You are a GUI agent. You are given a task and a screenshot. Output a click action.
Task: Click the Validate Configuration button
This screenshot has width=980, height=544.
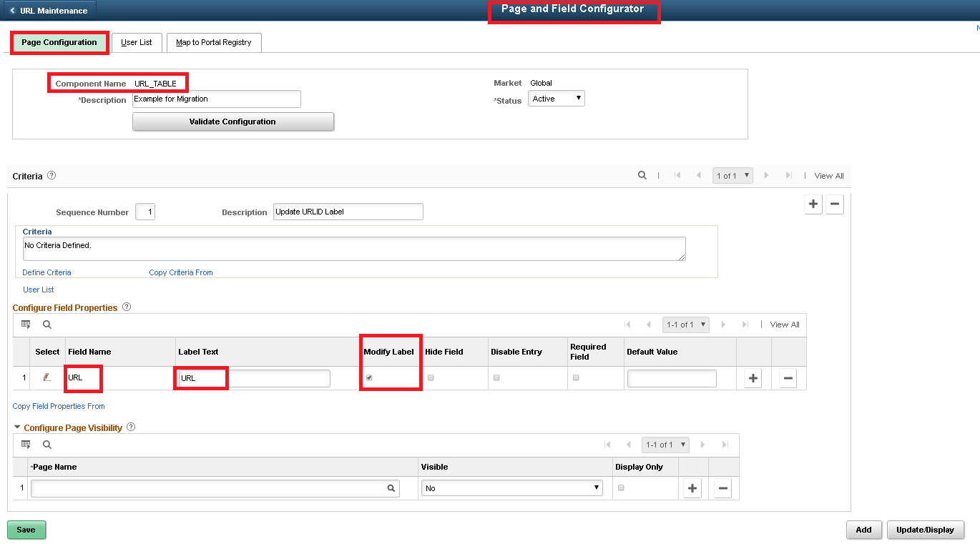click(232, 121)
